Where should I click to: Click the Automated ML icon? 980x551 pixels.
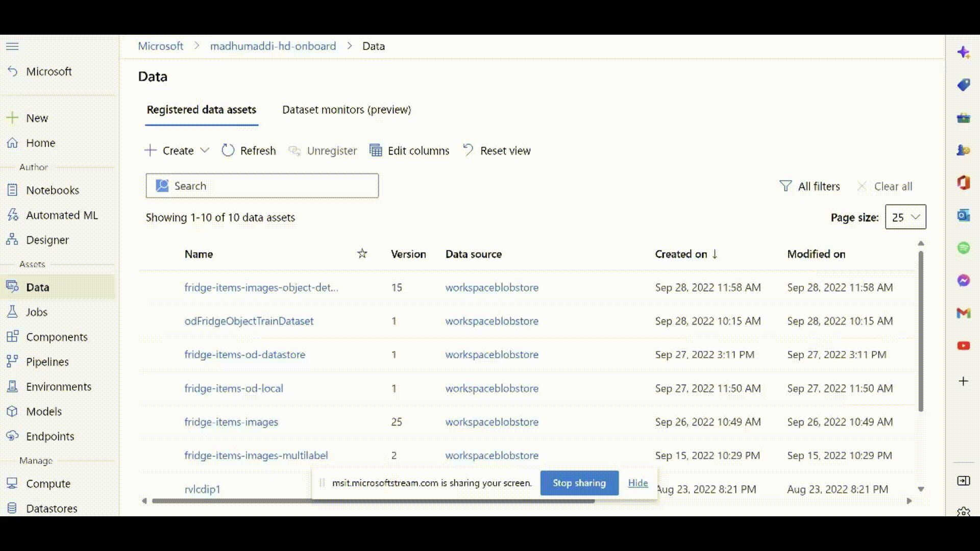point(12,215)
